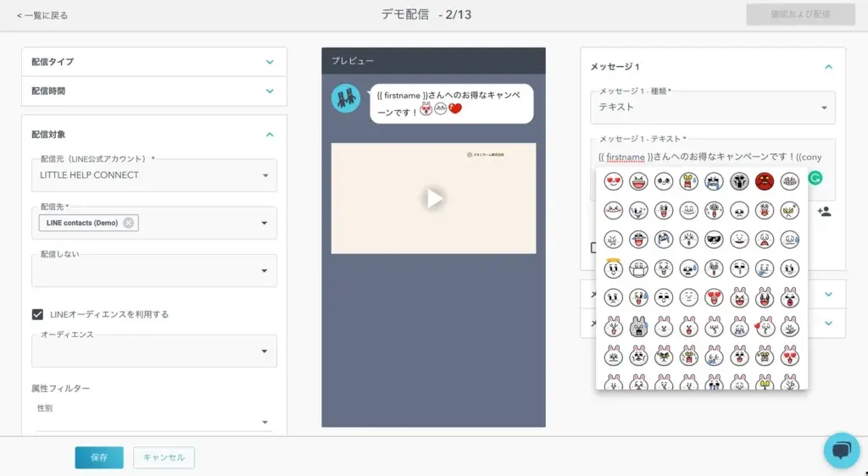
Task: Expand the 配信タイプ section
Action: coord(270,62)
